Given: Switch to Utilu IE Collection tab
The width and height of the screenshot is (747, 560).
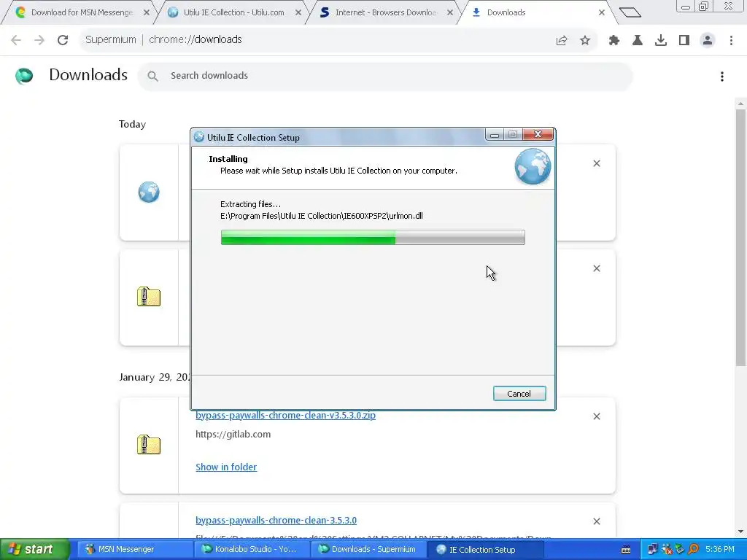Looking at the screenshot, I should click(233, 12).
